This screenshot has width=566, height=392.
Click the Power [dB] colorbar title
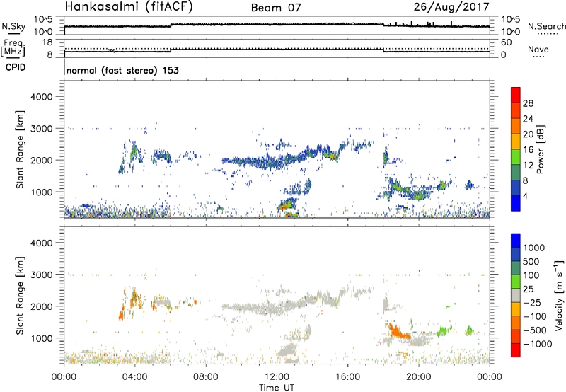[x=541, y=149]
